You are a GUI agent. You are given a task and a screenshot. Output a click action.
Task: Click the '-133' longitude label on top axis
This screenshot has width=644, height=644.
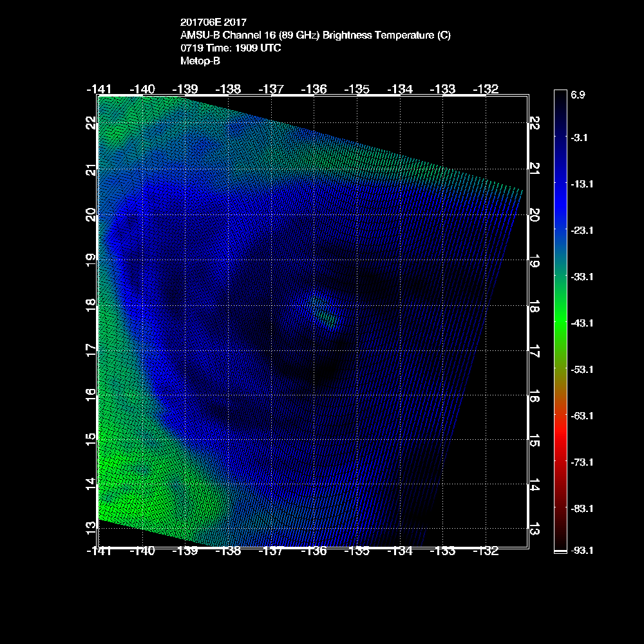(443, 89)
